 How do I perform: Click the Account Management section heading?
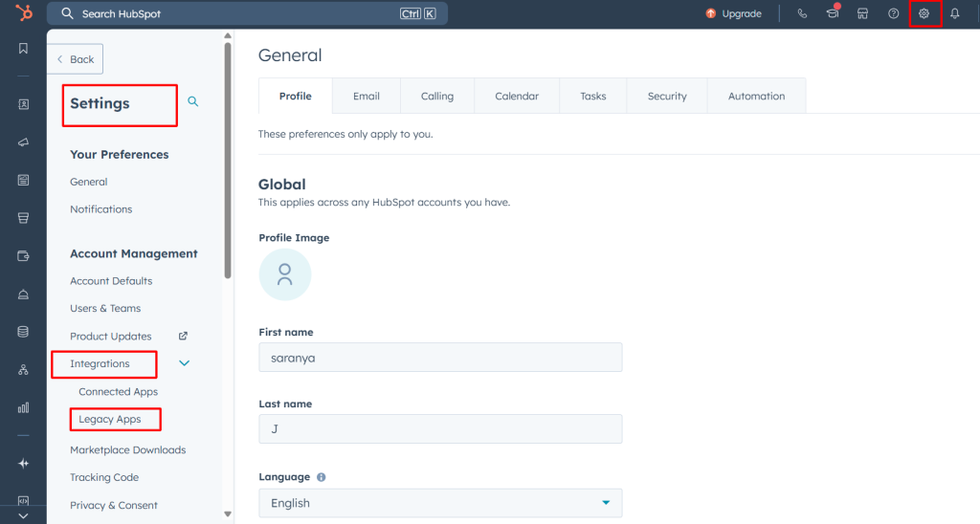coord(134,253)
